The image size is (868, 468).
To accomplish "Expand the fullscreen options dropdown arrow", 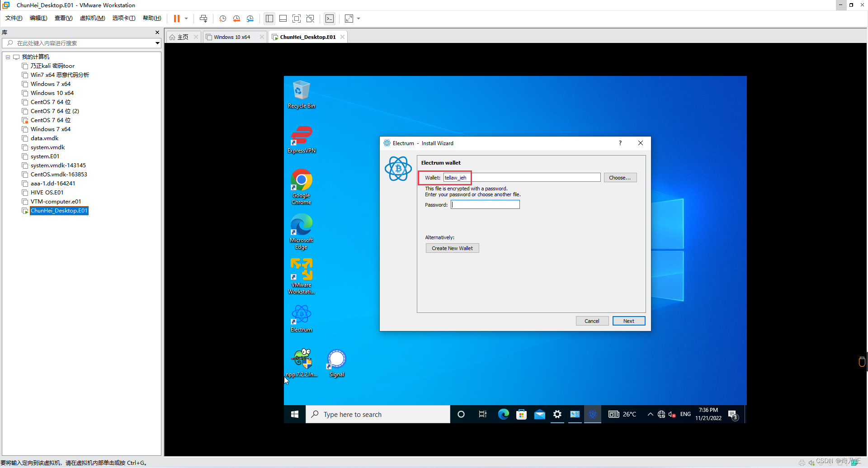I will tap(359, 19).
